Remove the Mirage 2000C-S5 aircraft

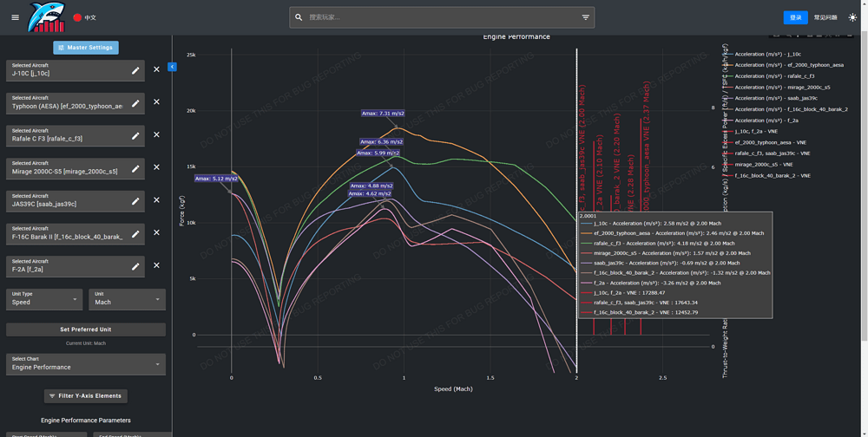coord(157,167)
